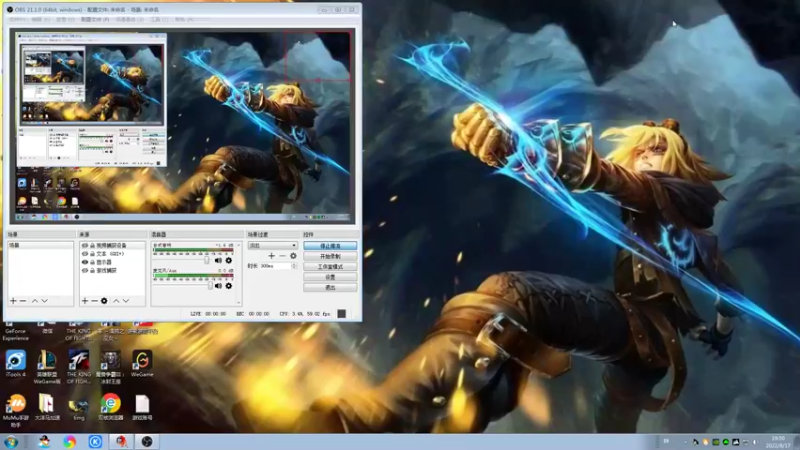This screenshot has height=450, width=800.
Task: Toggle visibility of the game capture source
Action: 85,270
